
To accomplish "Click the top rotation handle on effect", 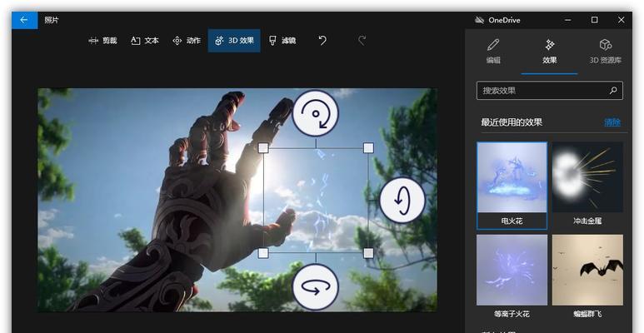I will click(x=315, y=113).
